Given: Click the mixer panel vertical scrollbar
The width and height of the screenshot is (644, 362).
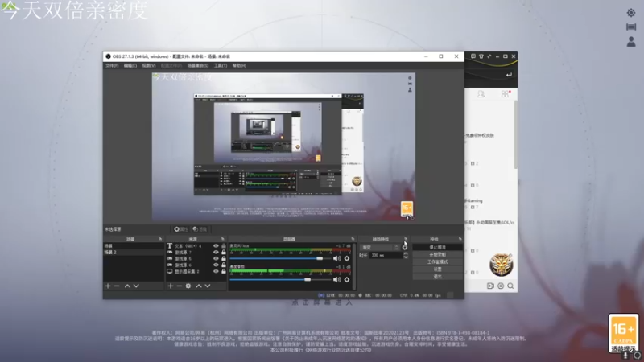Looking at the screenshot, I should coord(354,266).
